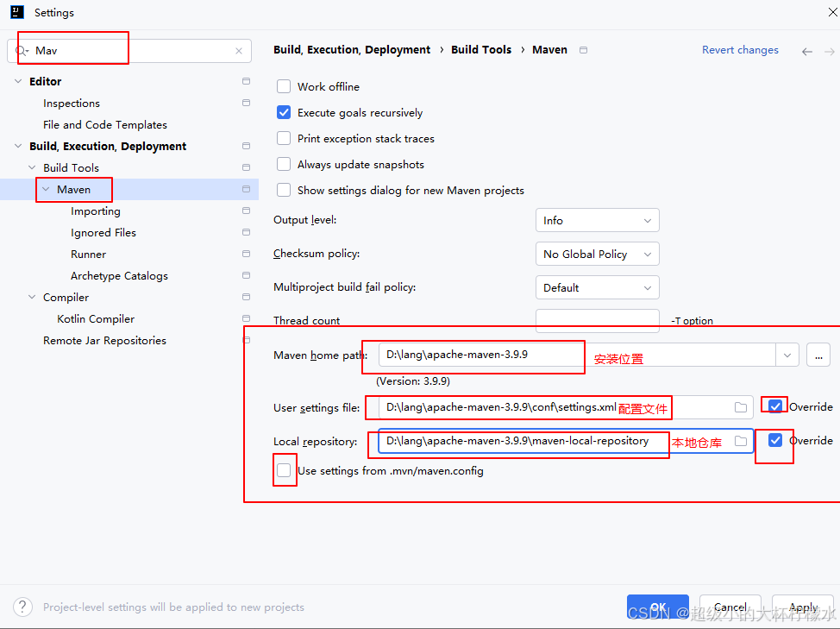Uncheck Execute goals recursively
840x629 pixels.
[x=284, y=112]
